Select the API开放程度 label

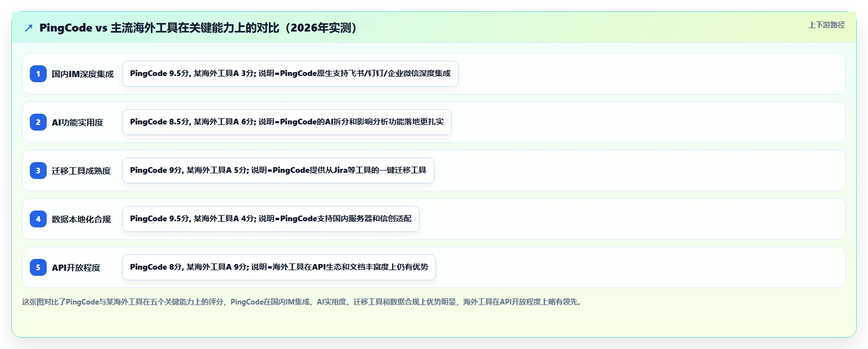(x=76, y=267)
